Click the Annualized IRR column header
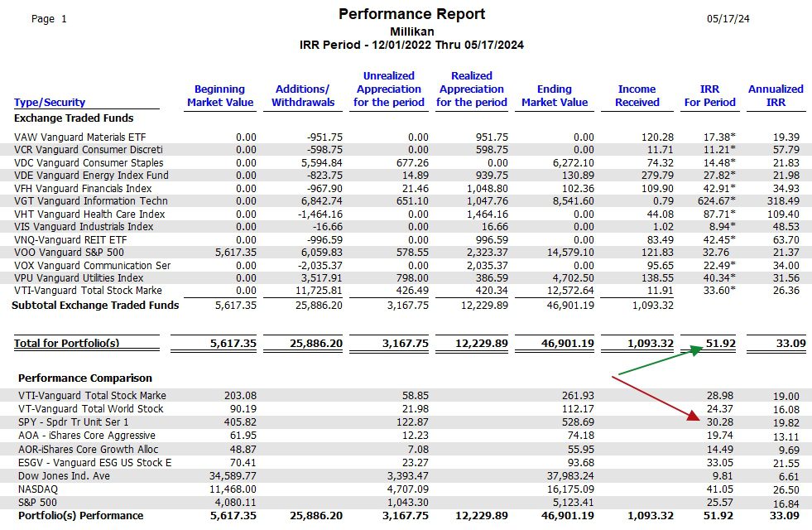The width and height of the screenshot is (812, 530). [x=776, y=96]
